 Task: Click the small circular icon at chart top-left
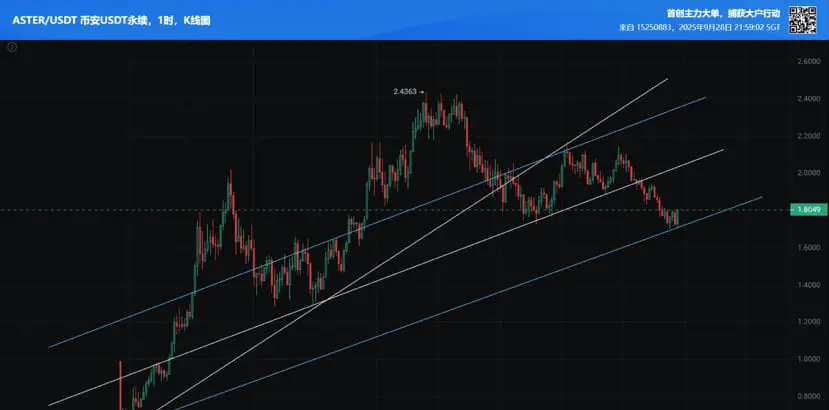(12, 47)
